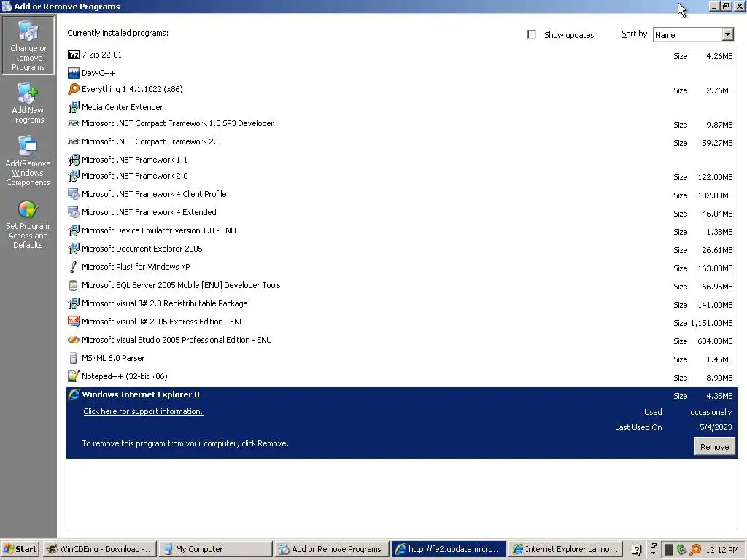Select Microsoft SQL Server 2005 Mobile entry
Image resolution: width=747 pixels, height=560 pixels.
(402, 285)
